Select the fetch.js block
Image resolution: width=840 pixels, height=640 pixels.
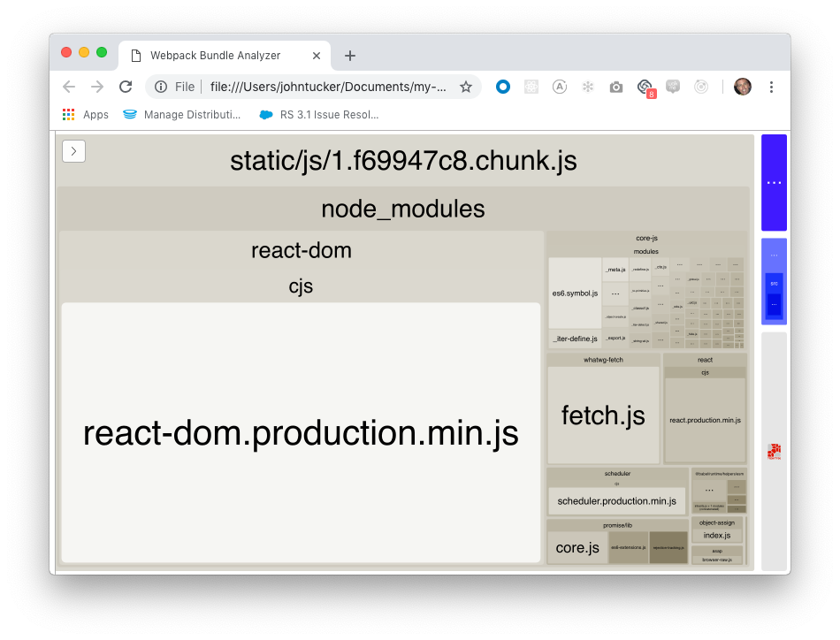(x=603, y=415)
